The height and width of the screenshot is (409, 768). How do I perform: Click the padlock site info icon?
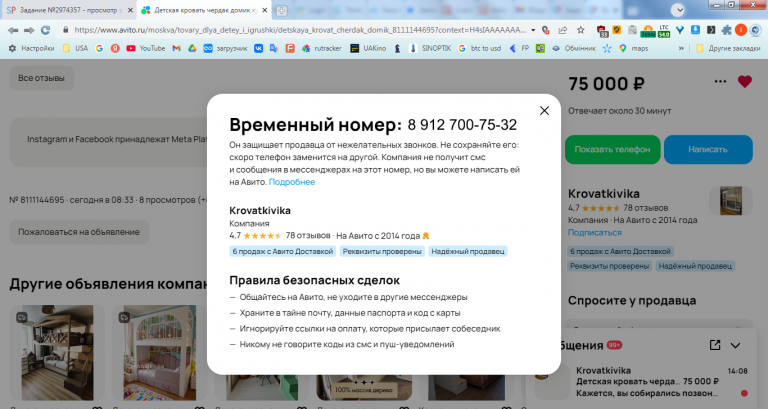tap(65, 30)
